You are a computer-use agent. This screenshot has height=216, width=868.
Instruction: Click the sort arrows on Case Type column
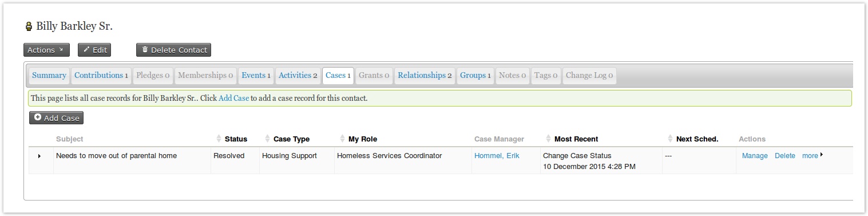pyautogui.click(x=267, y=139)
